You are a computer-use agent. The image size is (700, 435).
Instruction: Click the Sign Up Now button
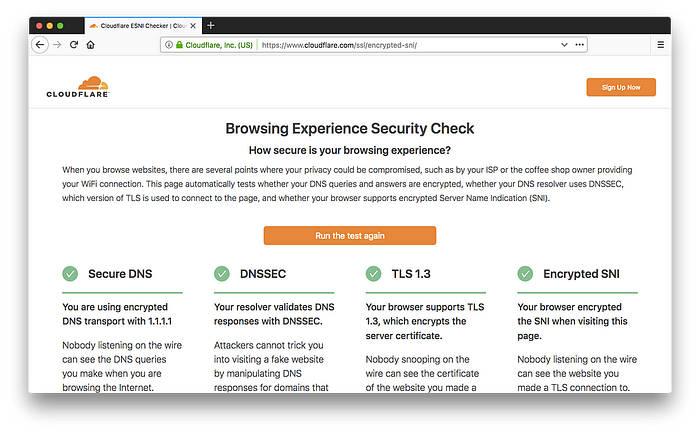pos(621,87)
